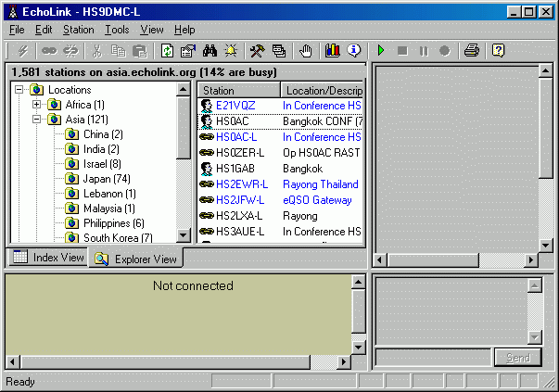
Task: Open the Tools menu
Action: [x=117, y=30]
